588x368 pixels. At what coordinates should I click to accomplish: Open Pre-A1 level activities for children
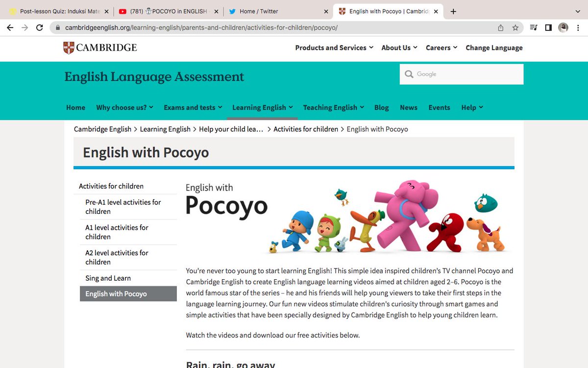point(123,207)
